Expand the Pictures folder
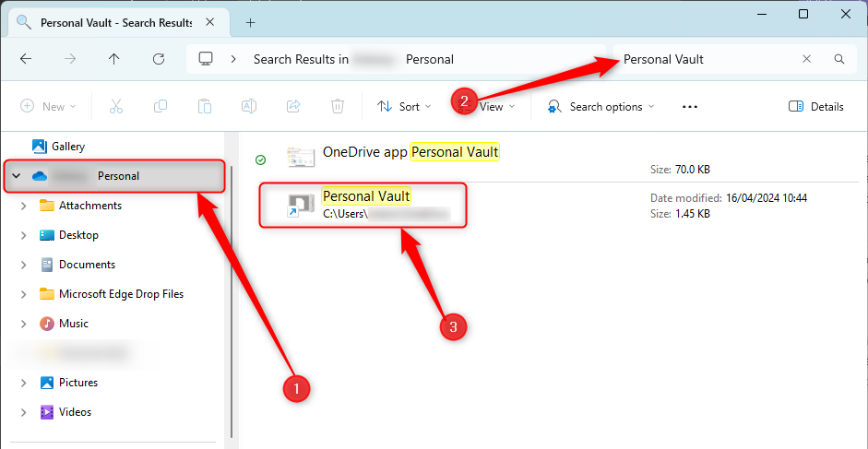This screenshot has height=449, width=868. pyautogui.click(x=23, y=383)
